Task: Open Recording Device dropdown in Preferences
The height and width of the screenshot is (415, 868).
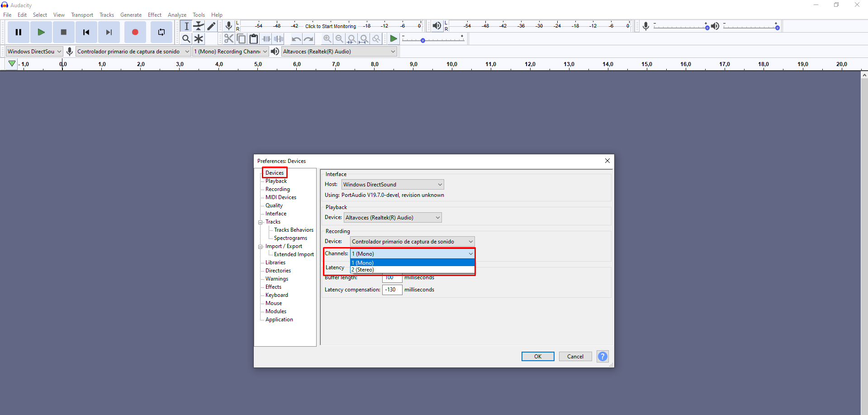Action: pyautogui.click(x=412, y=242)
